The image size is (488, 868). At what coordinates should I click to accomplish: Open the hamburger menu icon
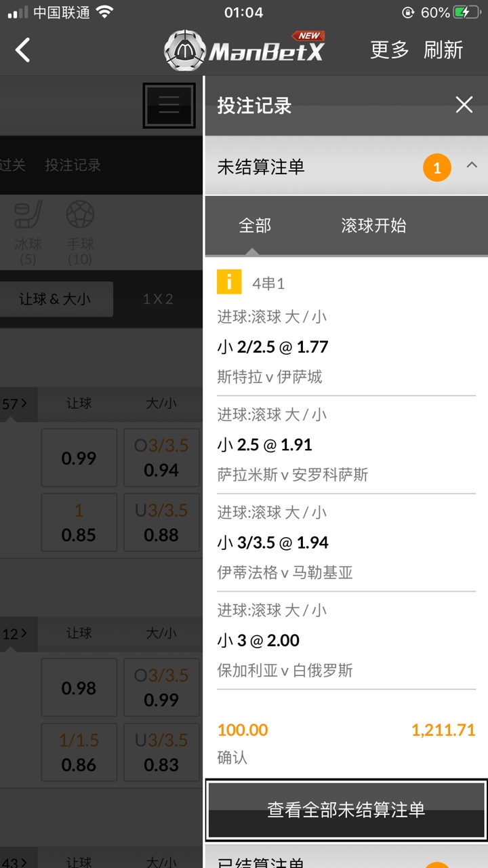point(169,105)
